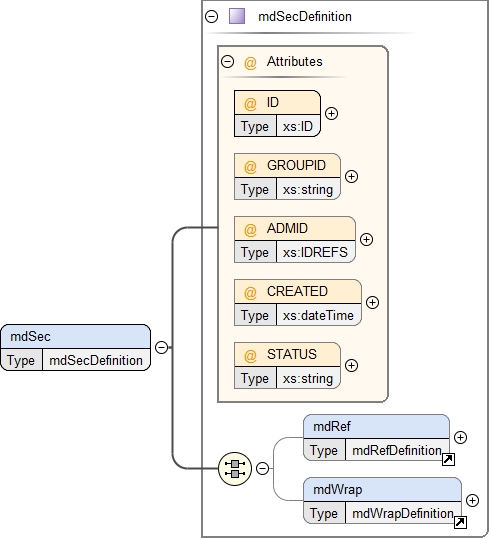The width and height of the screenshot is (490, 539).
Task: Collapse the sequence compositor branch
Action: (263, 468)
